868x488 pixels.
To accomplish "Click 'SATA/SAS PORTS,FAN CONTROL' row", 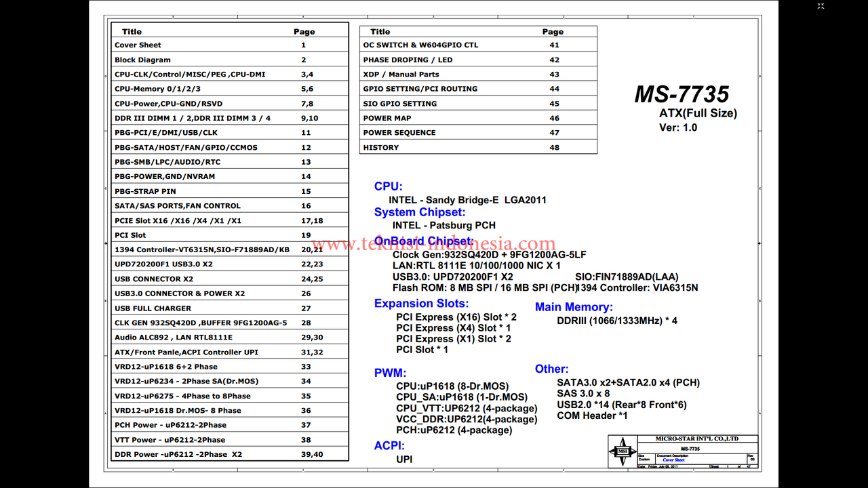I will (230, 205).
